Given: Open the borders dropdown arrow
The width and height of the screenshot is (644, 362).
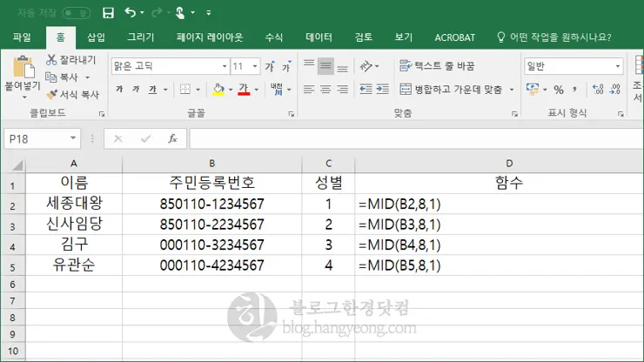Looking at the screenshot, I should (198, 89).
